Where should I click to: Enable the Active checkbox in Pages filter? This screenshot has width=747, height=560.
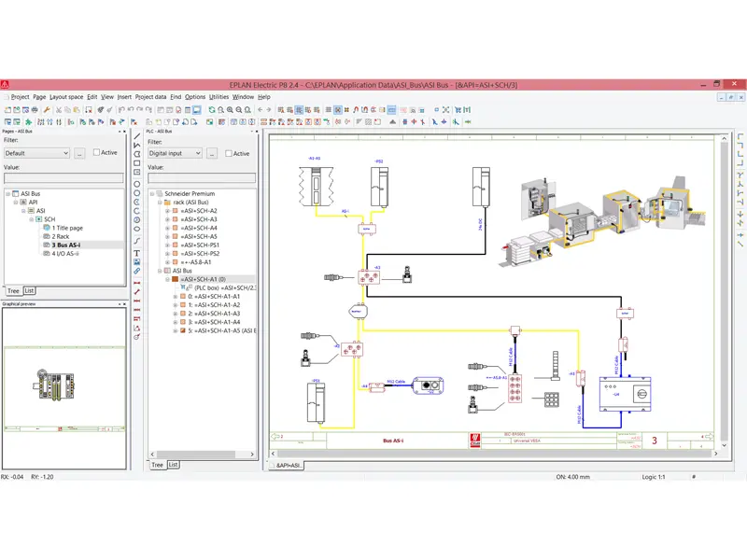click(96, 153)
